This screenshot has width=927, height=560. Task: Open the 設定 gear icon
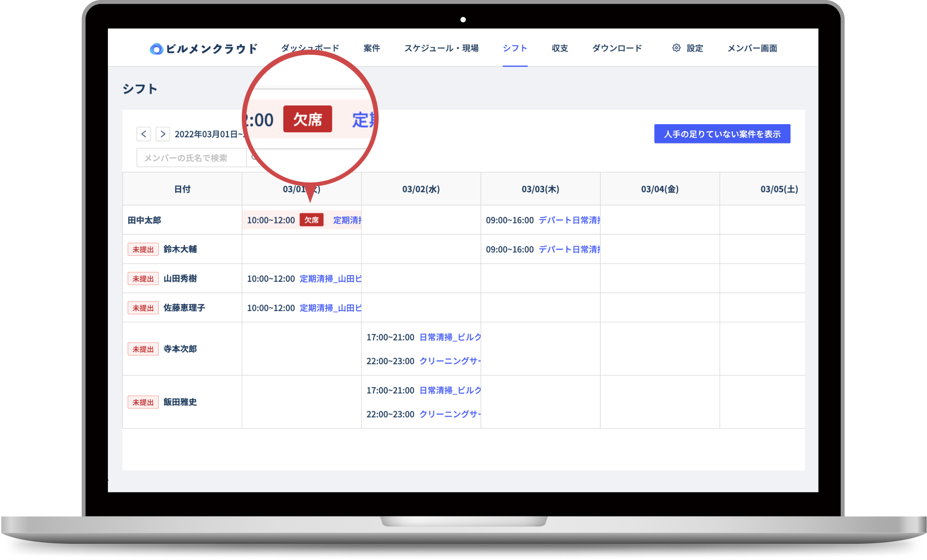676,48
